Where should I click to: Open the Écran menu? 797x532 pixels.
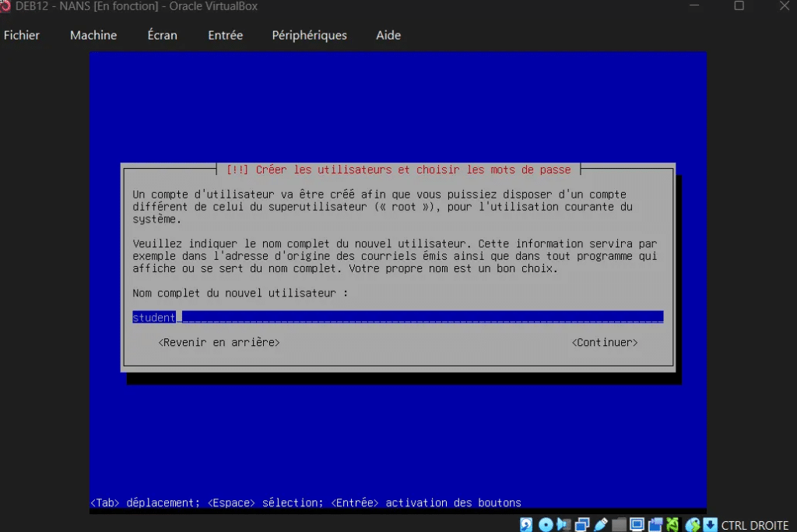pos(162,35)
